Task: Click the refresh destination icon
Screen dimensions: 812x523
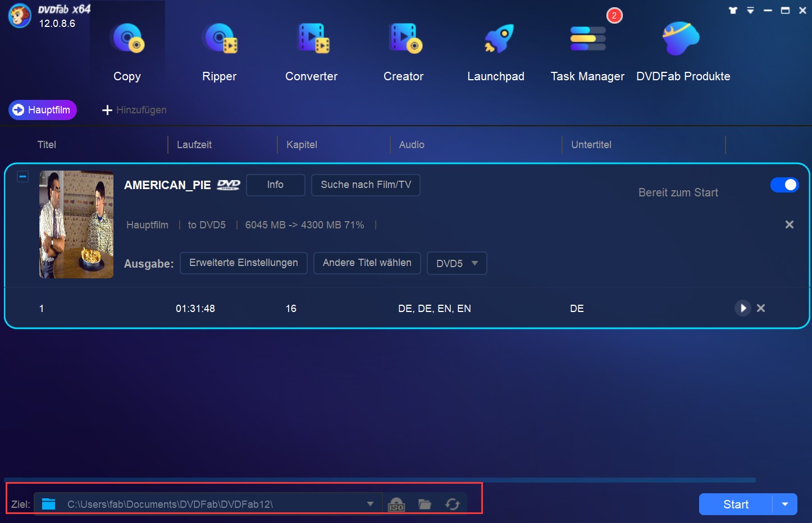Action: 453,504
